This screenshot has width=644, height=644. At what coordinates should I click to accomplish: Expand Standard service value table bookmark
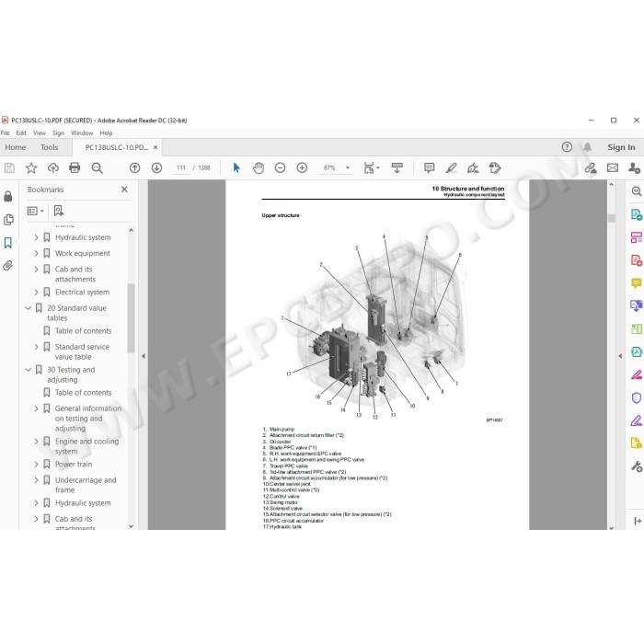click(x=37, y=347)
